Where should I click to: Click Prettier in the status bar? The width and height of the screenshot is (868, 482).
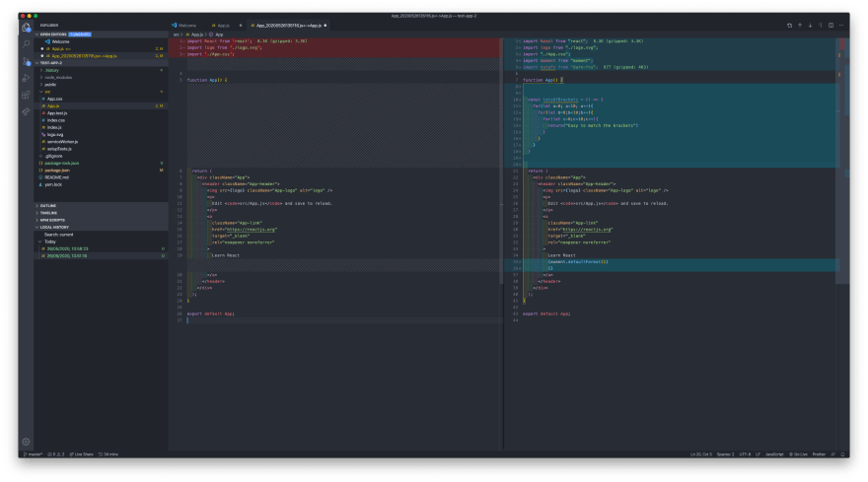819,454
